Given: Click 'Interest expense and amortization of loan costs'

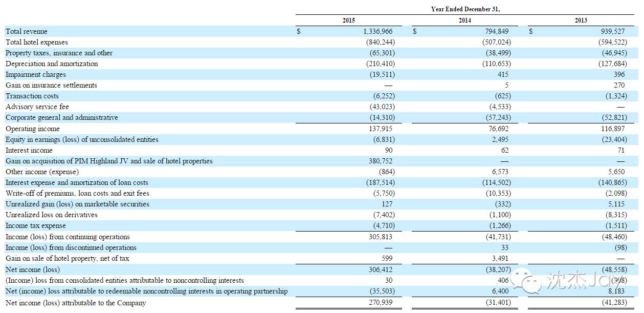Looking at the screenshot, I should (77, 182).
